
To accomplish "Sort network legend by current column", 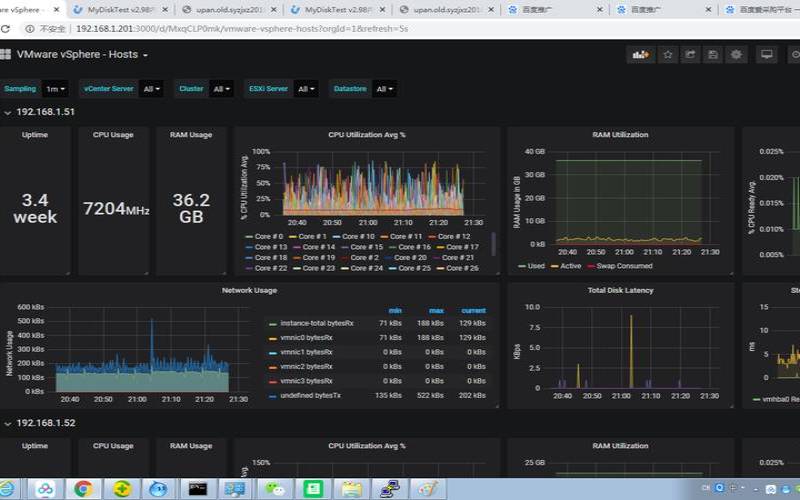I will 473,311.
